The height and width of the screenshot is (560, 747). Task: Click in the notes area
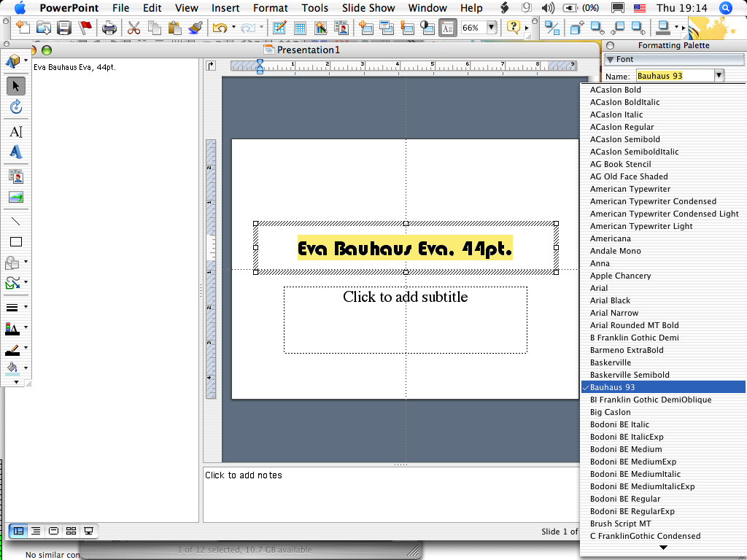click(392, 494)
